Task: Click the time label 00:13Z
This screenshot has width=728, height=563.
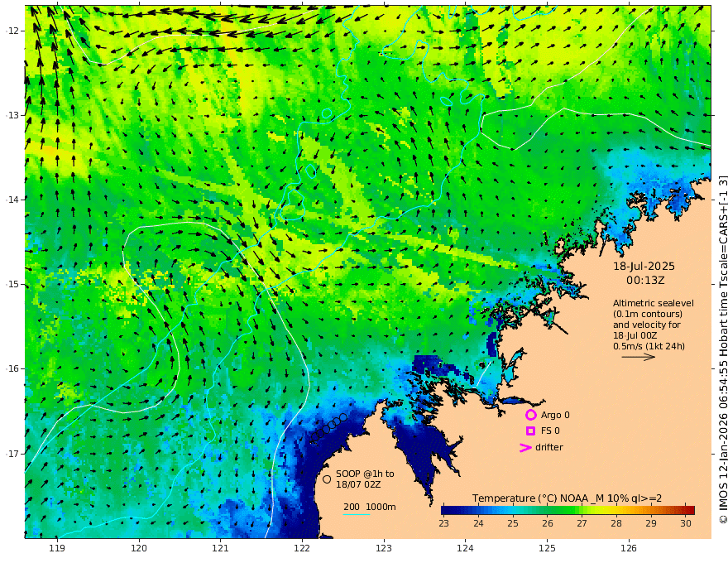Action: [645, 281]
